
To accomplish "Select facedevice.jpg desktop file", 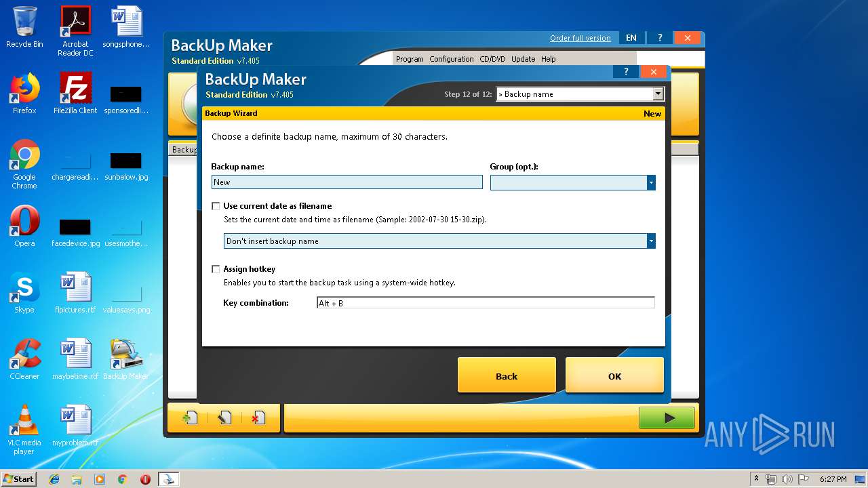I will [75, 232].
